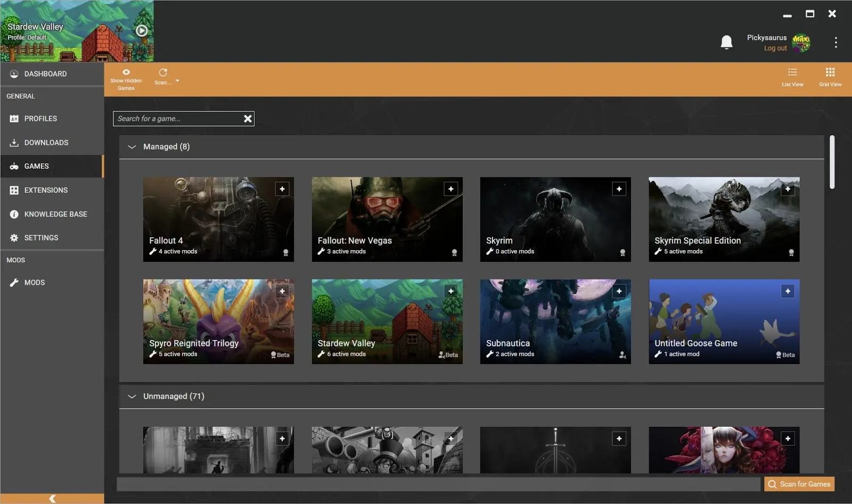Click plus on the anime-art unmanaged card
Image resolution: width=852 pixels, height=504 pixels.
(x=788, y=439)
